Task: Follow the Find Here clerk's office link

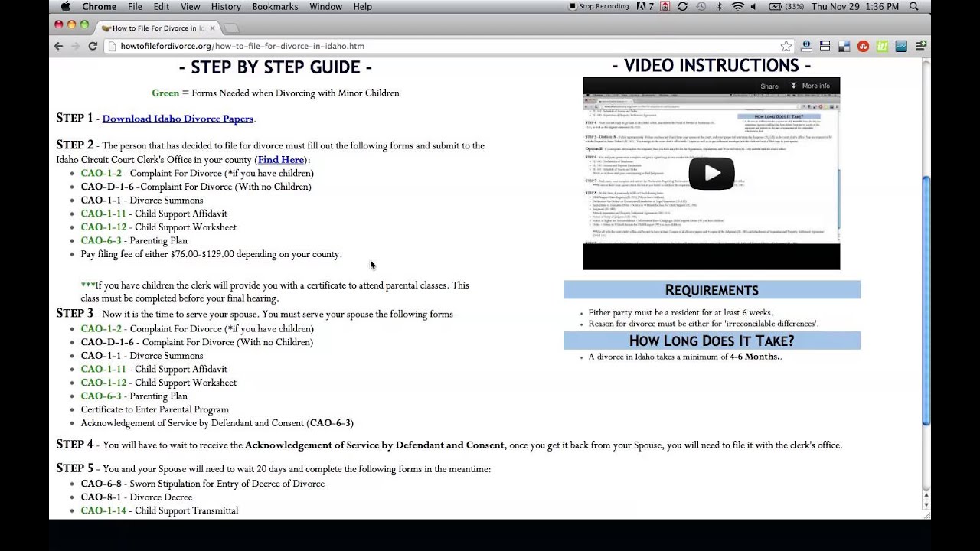Action: click(x=281, y=160)
